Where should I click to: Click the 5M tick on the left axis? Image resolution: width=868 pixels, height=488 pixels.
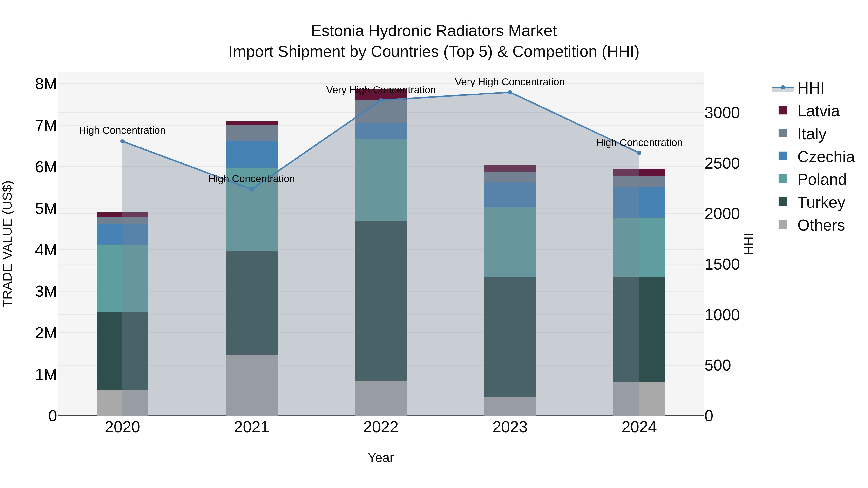click(46, 208)
